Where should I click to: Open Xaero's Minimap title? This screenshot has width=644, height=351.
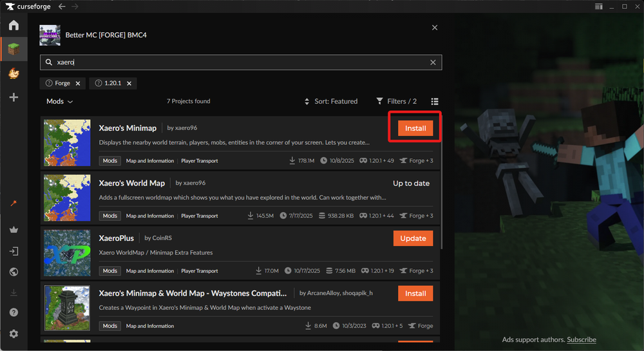pos(128,128)
